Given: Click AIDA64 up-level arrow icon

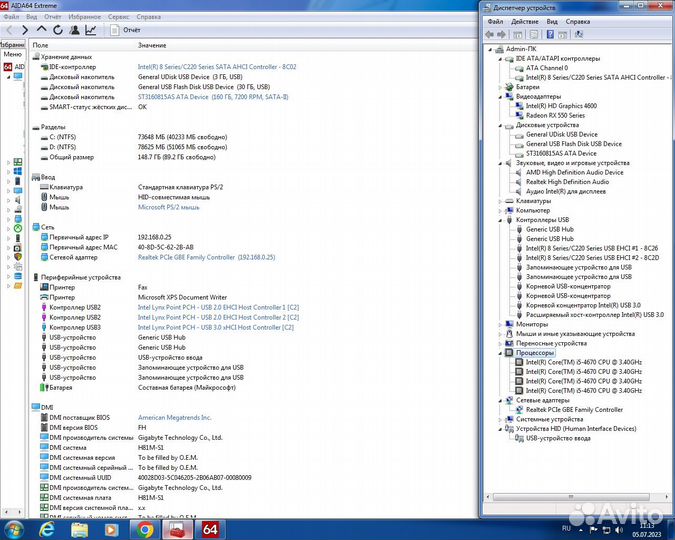Looking at the screenshot, I should click(x=41, y=29).
